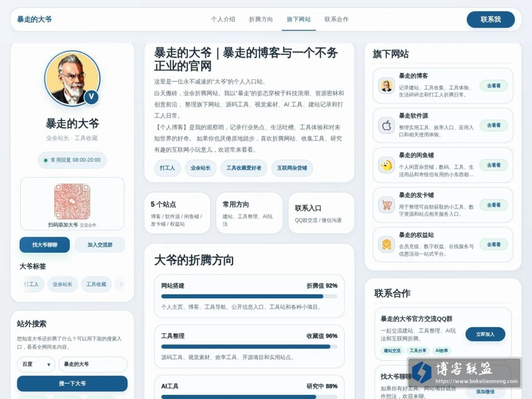Click the verified V badge on avatar

[x=91, y=97]
